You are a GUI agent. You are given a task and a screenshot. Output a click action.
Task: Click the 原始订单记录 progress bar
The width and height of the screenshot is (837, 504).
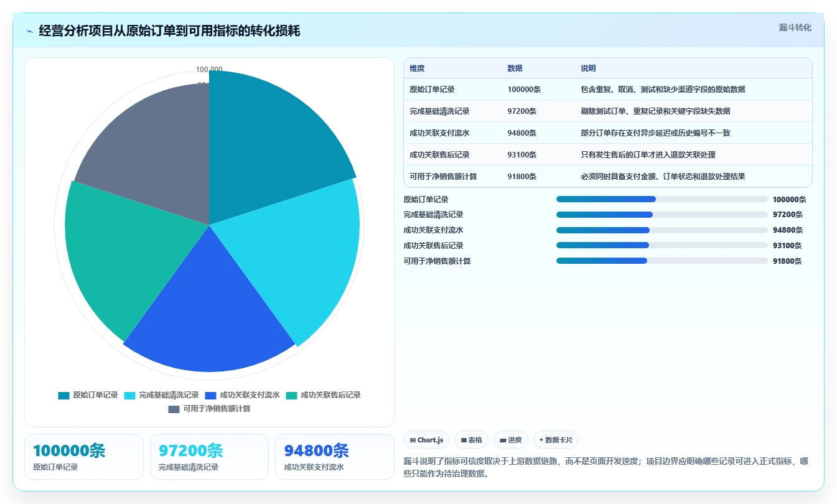(x=662, y=199)
